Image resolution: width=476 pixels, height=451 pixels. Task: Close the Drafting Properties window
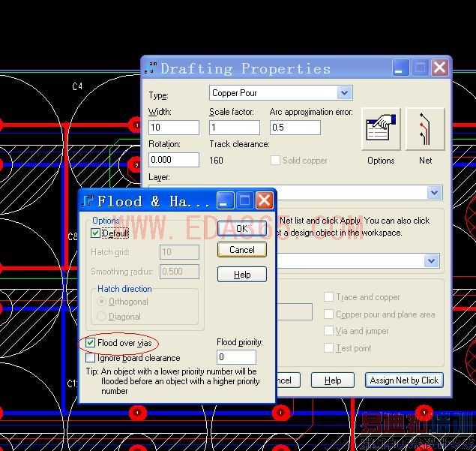tap(440, 68)
